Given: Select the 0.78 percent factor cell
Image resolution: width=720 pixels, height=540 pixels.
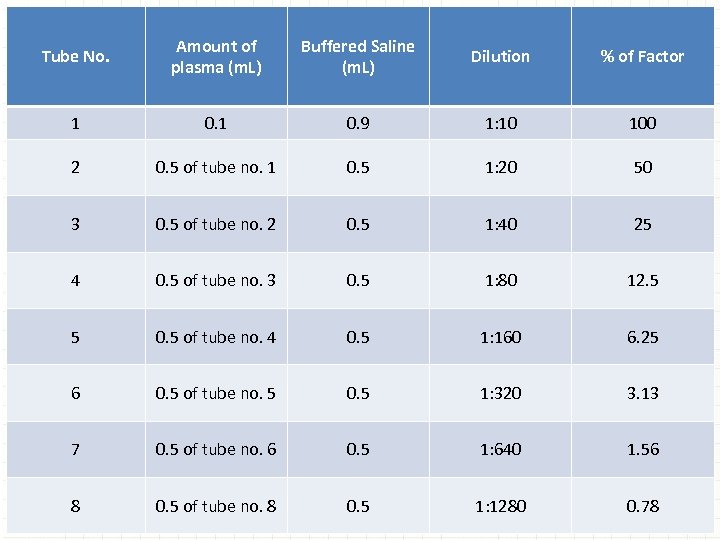Looking at the screenshot, I should click(642, 506).
